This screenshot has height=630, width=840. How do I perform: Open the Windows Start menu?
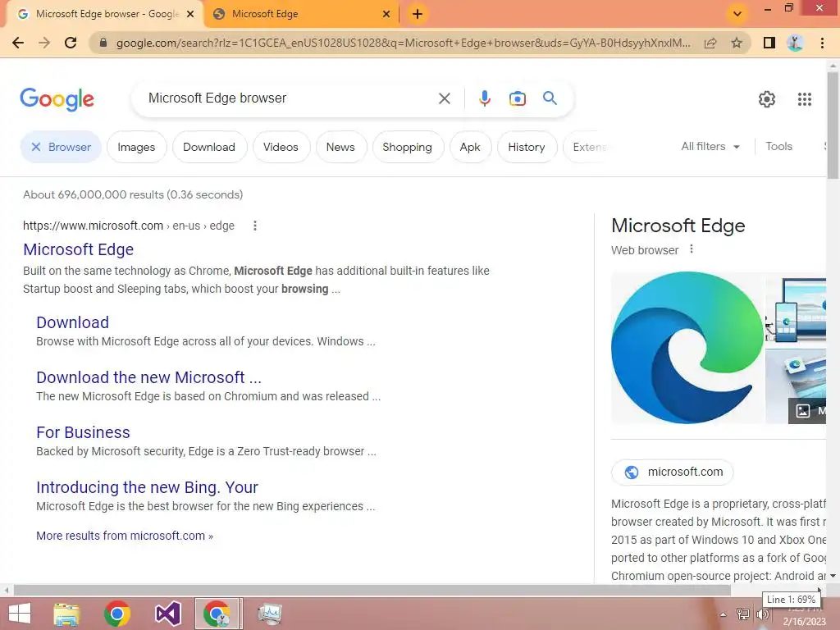[20, 614]
